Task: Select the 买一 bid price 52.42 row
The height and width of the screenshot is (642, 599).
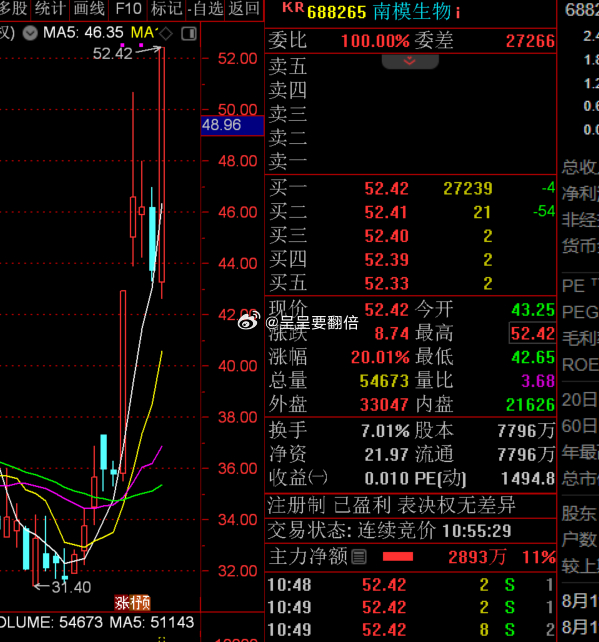Action: click(410, 189)
